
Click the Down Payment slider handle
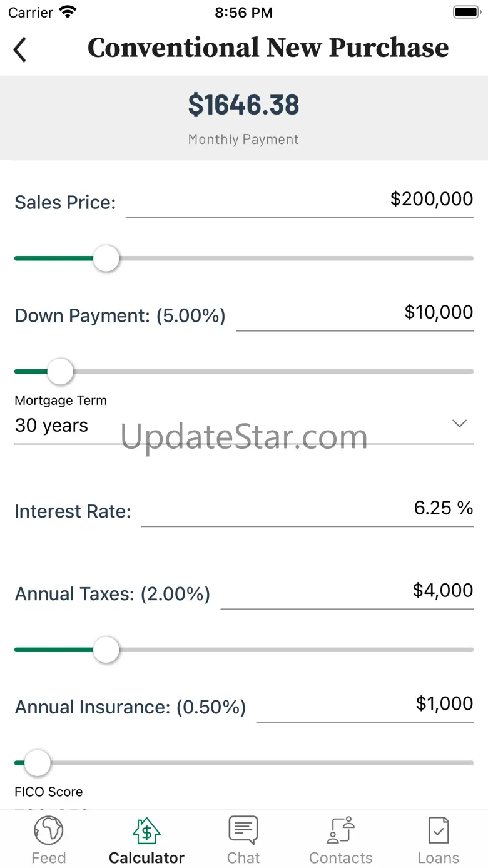pos(61,372)
